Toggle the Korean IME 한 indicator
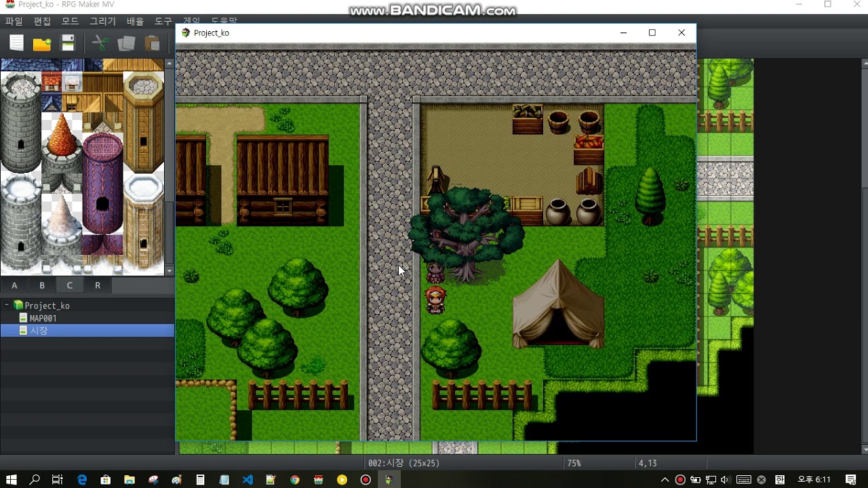 [x=780, y=480]
